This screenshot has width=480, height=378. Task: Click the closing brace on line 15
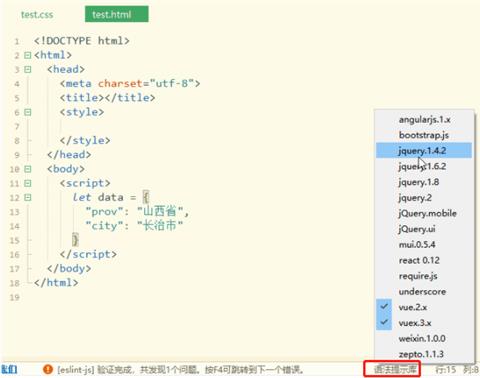pyautogui.click(x=76, y=240)
